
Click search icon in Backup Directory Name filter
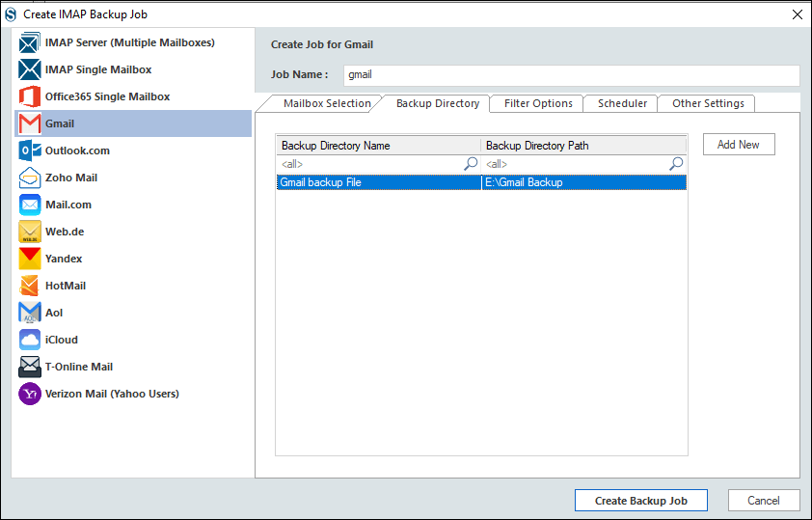tap(471, 164)
